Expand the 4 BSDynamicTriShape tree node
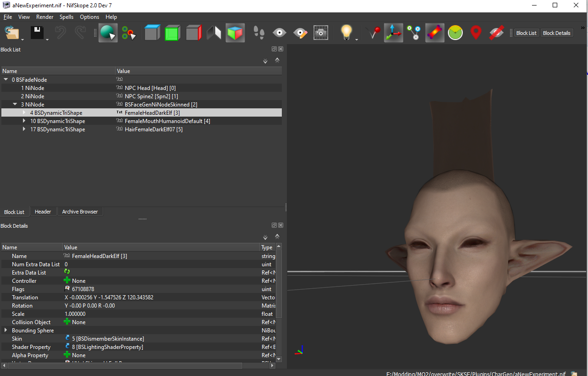 [24, 113]
